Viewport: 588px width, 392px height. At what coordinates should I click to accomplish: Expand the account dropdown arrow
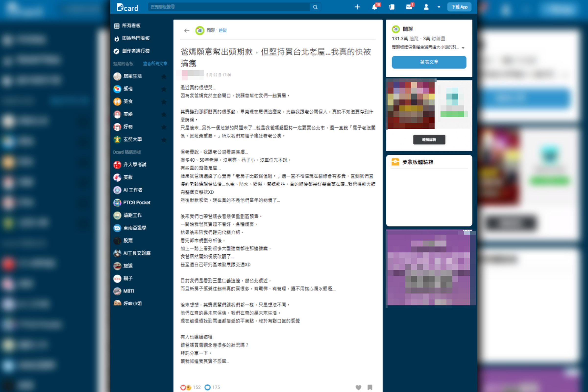click(439, 7)
